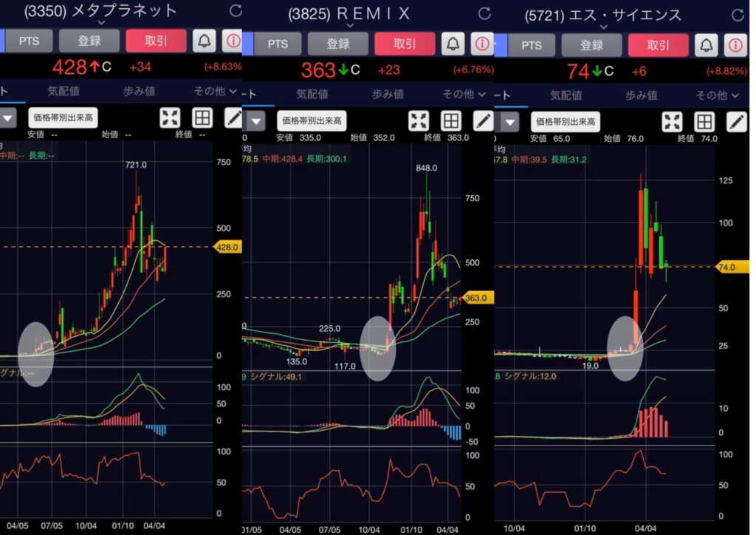
Task: Click the 長期:300.1 moving average label
Action: pyautogui.click(x=326, y=159)
